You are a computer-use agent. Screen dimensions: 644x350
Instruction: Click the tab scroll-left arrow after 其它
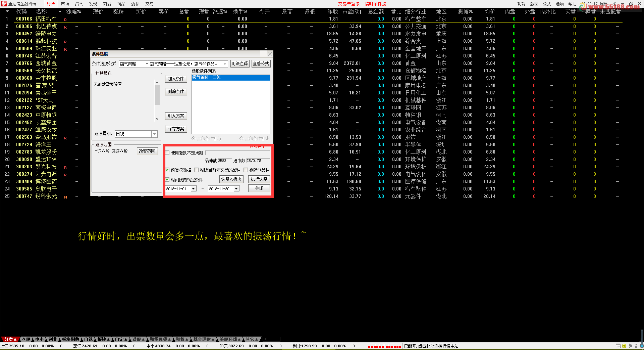pyautogui.click(x=265, y=339)
